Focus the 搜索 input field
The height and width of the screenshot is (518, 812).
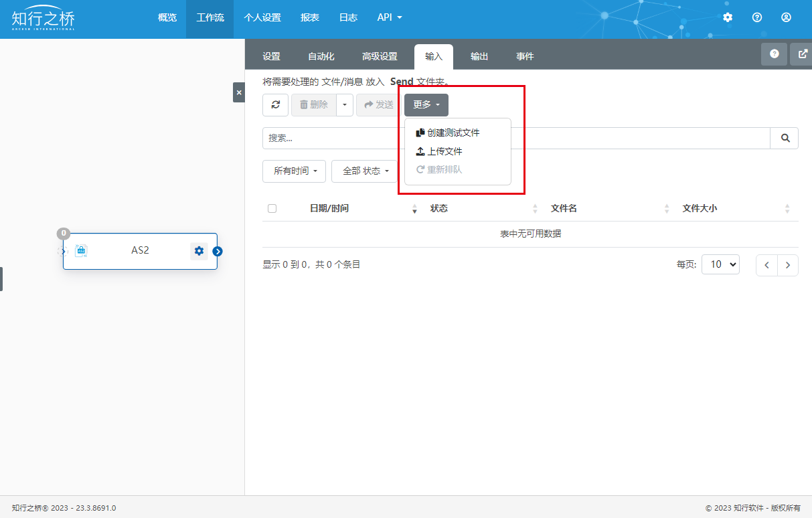tap(516, 138)
